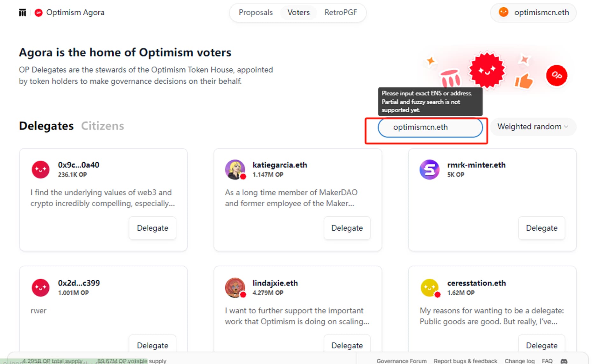
Task: Select 1.147M OP voting power text
Action: pos(268,175)
